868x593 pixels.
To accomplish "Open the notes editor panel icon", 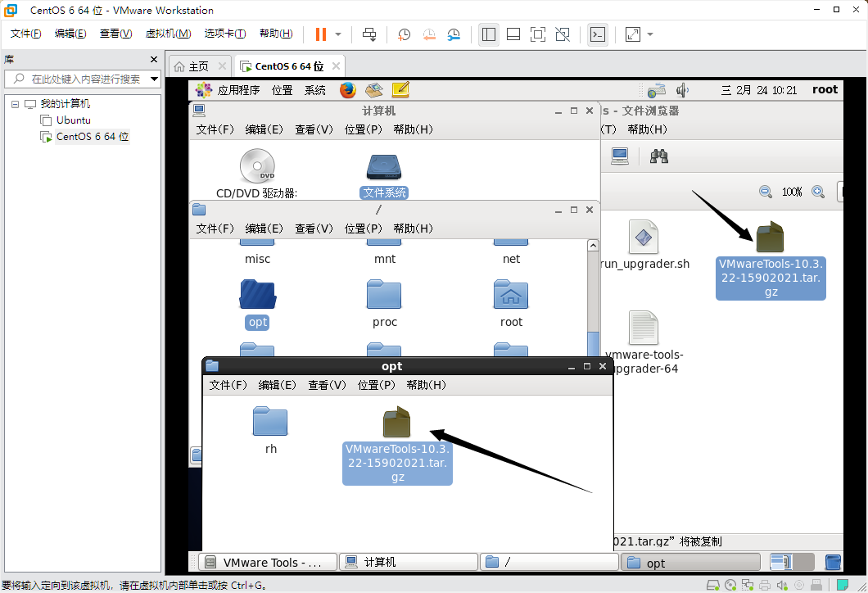I will click(x=400, y=90).
